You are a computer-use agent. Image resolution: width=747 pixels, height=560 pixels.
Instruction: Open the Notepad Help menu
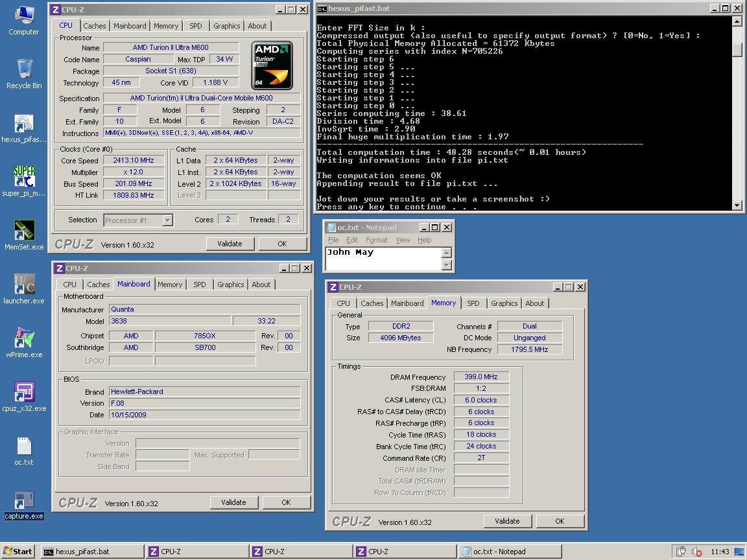425,240
